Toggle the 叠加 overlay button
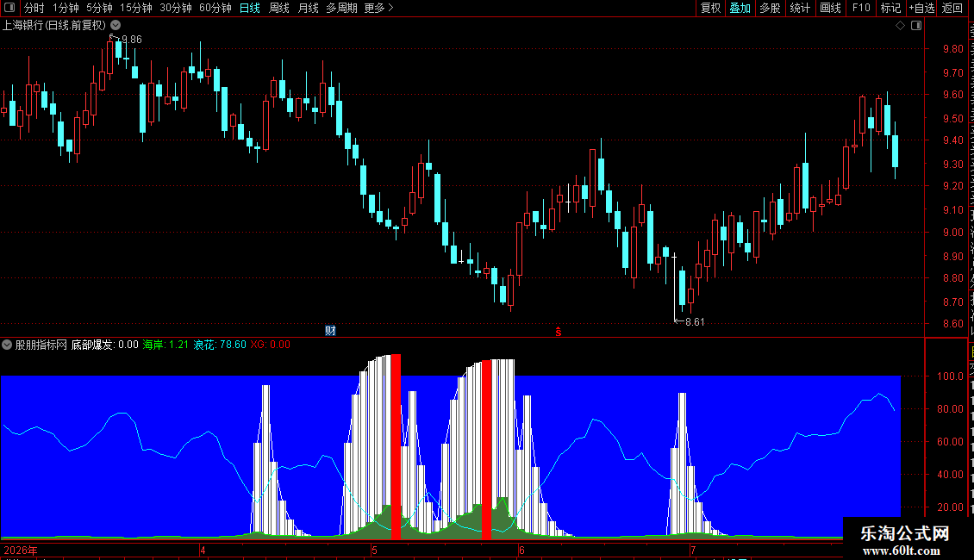This screenshot has width=974, height=560. click(740, 8)
